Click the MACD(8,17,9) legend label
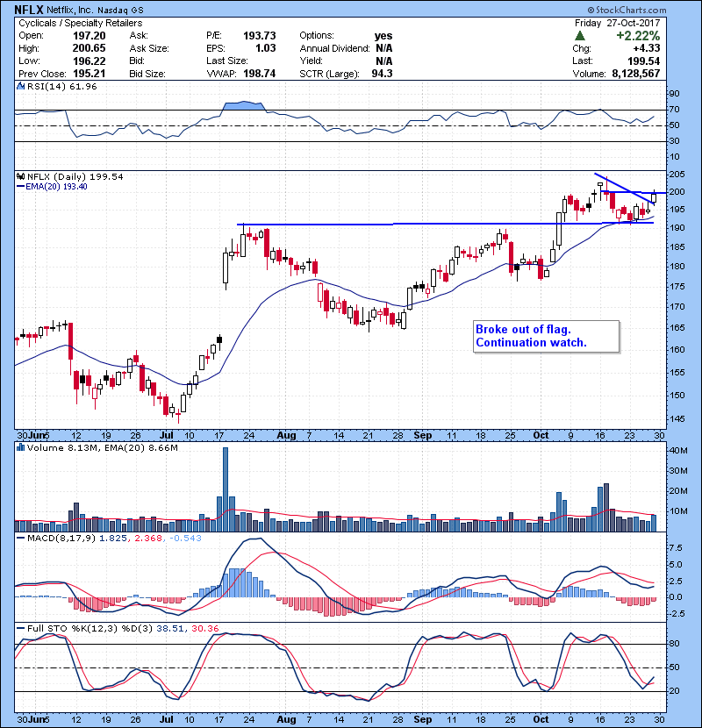This screenshot has width=702, height=728. click(x=61, y=539)
